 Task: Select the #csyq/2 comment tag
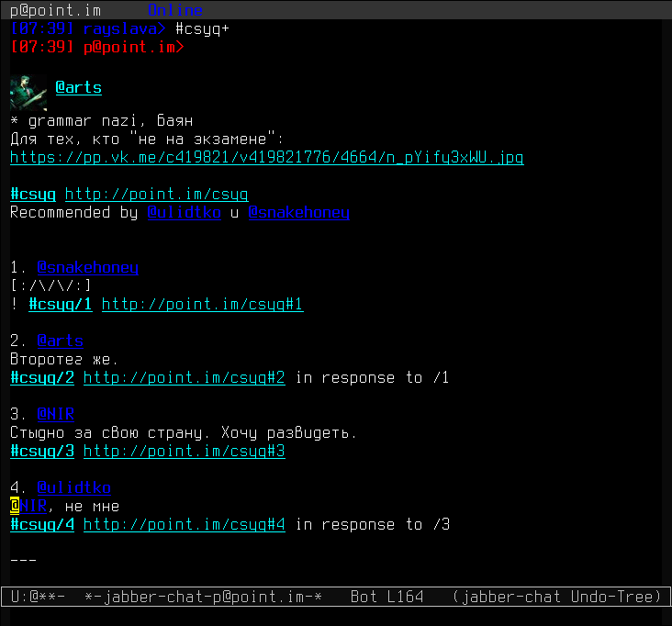point(42,378)
